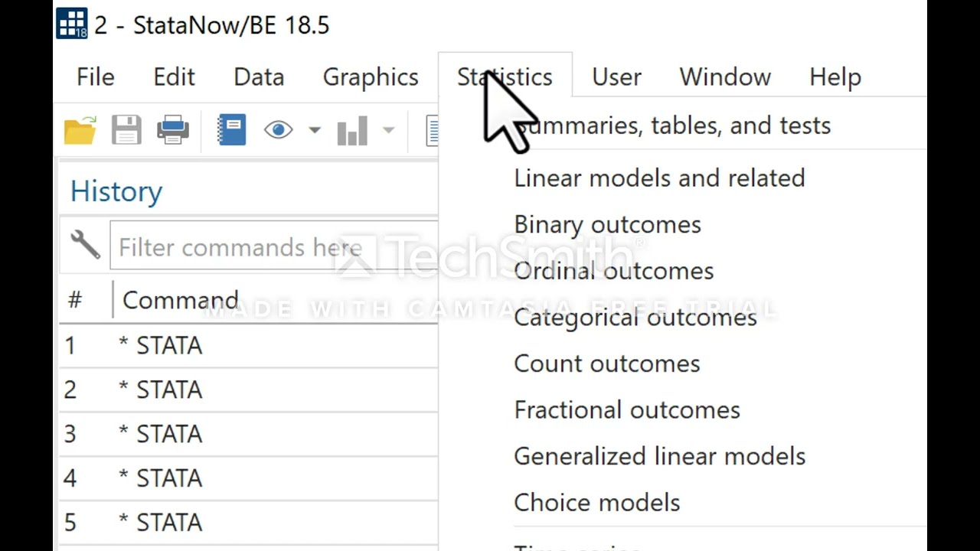The image size is (980, 551).
Task: Select History command row 2 * STATA
Action: pos(249,390)
